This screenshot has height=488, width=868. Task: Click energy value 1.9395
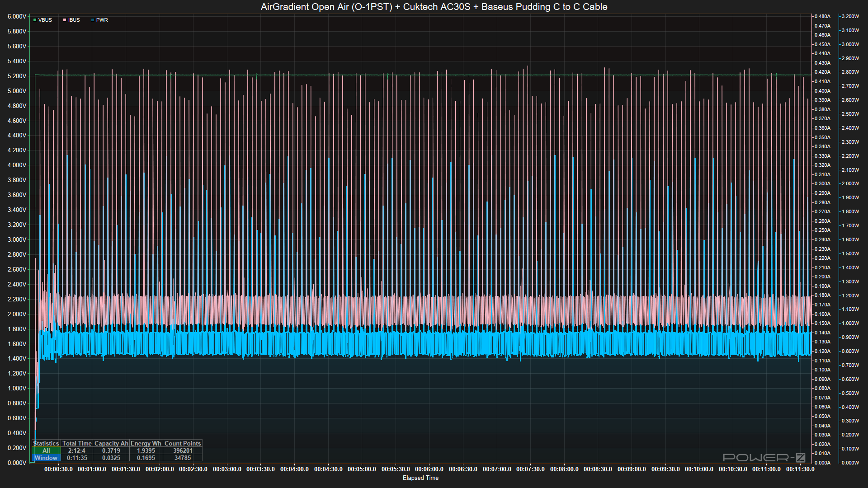coord(146,450)
